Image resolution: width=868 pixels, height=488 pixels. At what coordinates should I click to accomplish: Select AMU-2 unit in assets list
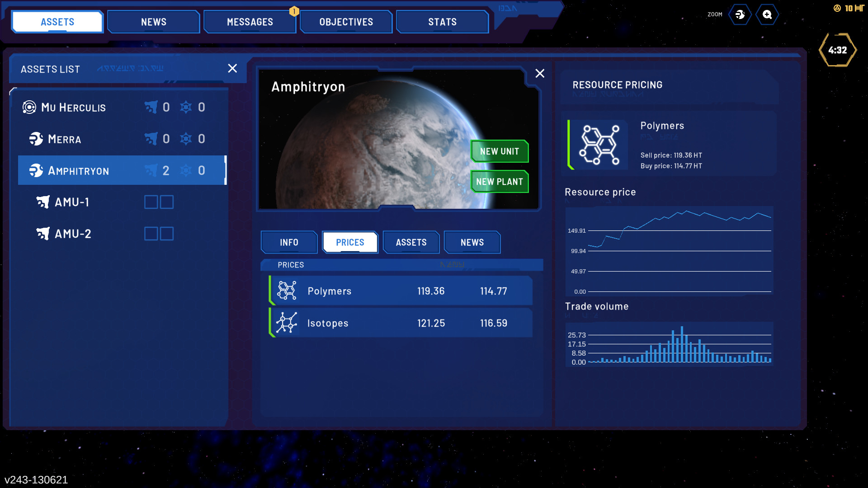73,234
